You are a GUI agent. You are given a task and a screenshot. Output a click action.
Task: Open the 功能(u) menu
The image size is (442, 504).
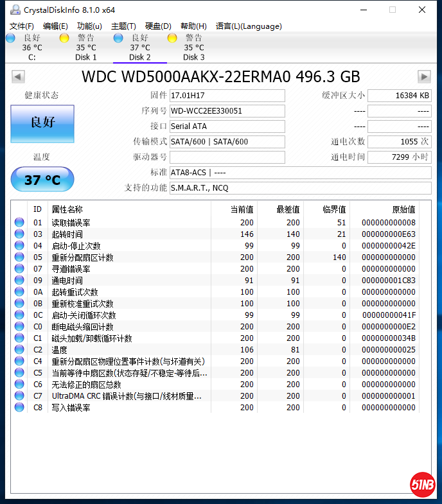(89, 26)
